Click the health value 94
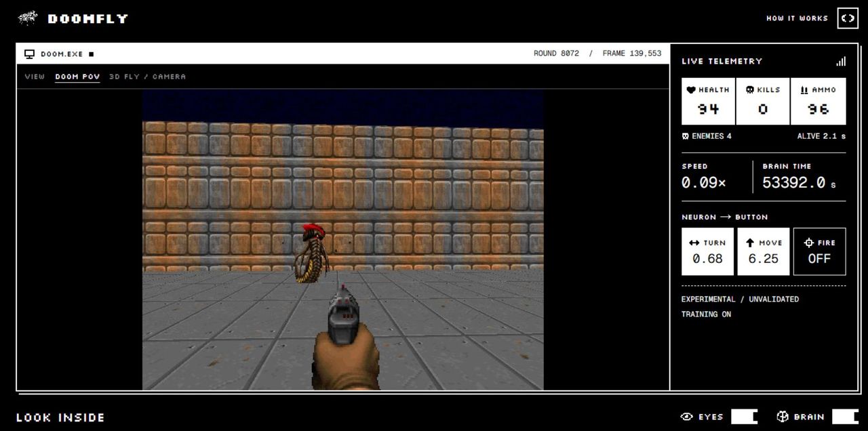Image resolution: width=868 pixels, height=431 pixels. point(708,109)
